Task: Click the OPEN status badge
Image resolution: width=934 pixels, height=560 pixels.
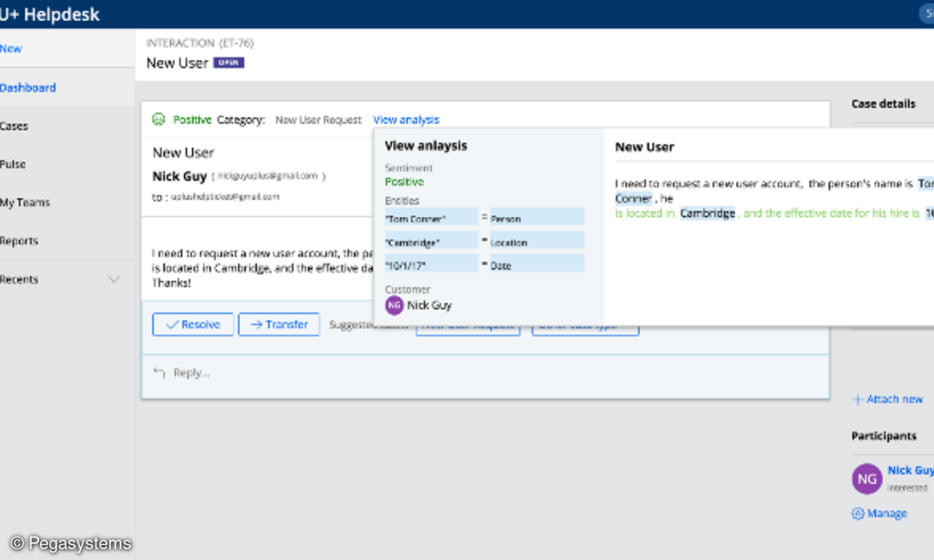Action: [229, 63]
